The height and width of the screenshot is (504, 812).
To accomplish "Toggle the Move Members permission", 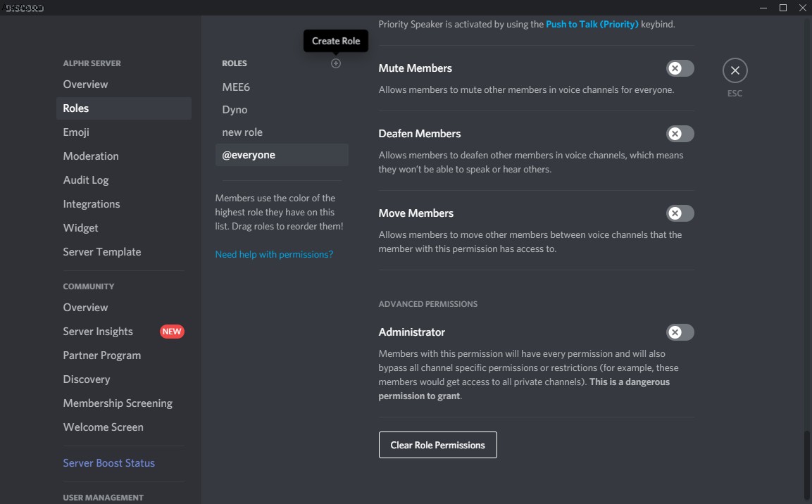I will [x=680, y=213].
